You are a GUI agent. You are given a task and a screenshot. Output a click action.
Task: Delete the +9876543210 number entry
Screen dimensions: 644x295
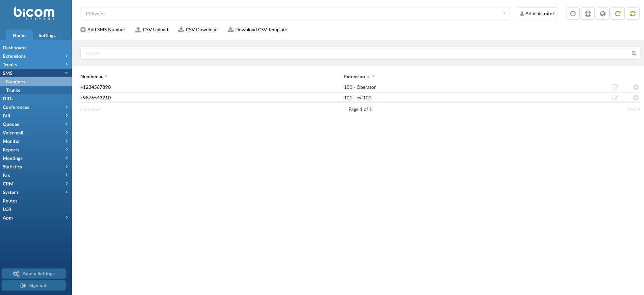pos(635,98)
